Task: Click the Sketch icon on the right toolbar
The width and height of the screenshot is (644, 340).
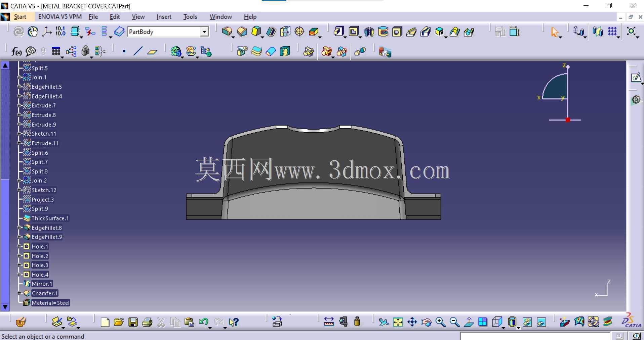Action: coord(635,78)
